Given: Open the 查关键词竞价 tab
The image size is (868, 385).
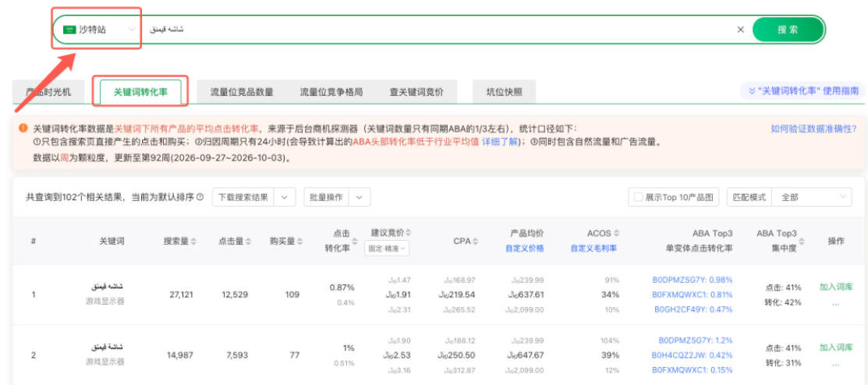Looking at the screenshot, I should (x=416, y=92).
